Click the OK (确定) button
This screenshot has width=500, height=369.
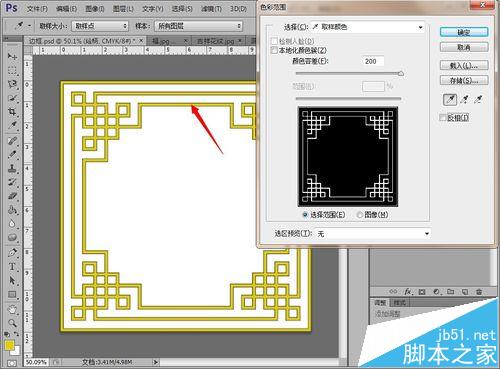(x=464, y=32)
